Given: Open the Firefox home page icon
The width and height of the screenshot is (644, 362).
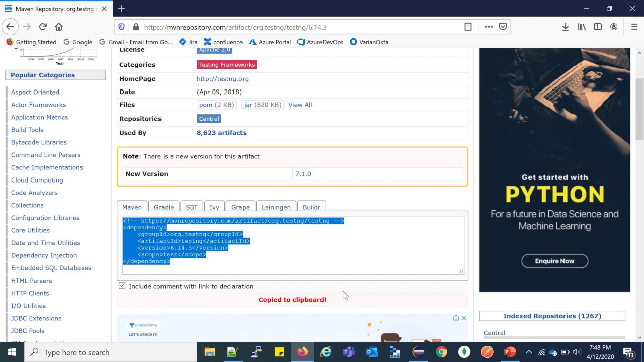Looking at the screenshot, I should click(59, 27).
